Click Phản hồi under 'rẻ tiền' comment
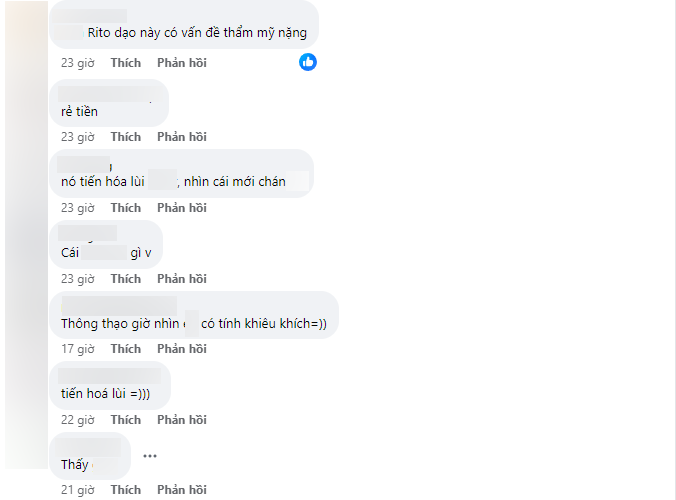 click(x=182, y=137)
